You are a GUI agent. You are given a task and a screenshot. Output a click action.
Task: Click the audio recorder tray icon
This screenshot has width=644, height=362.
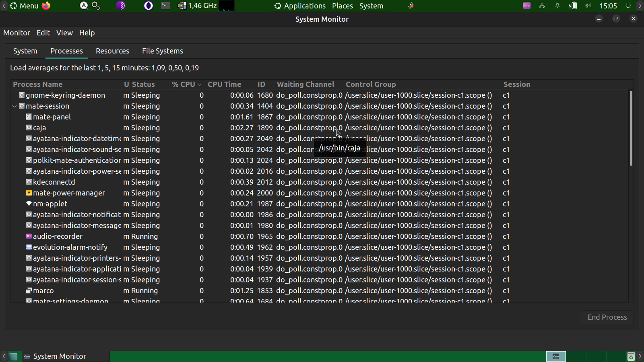pos(526,6)
